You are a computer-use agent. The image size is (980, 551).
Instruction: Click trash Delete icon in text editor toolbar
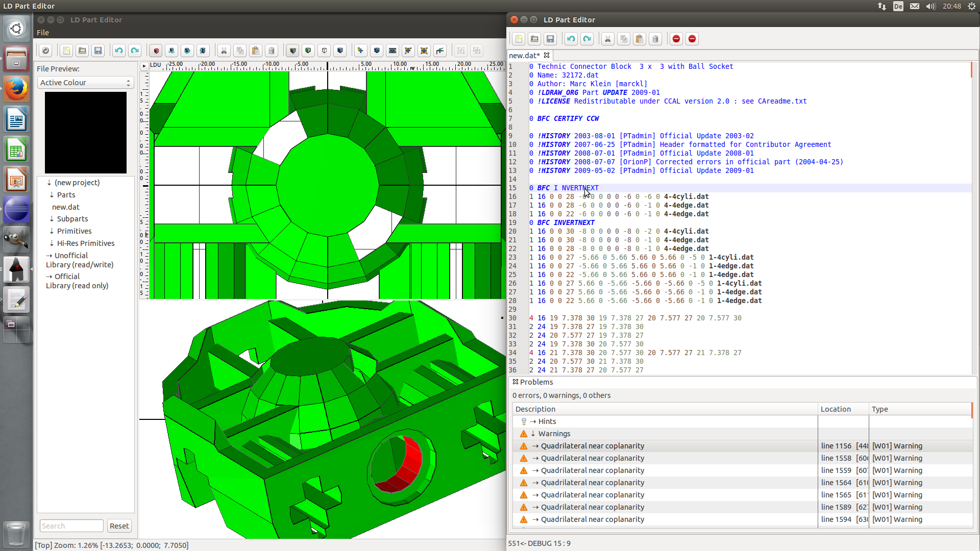tap(655, 39)
